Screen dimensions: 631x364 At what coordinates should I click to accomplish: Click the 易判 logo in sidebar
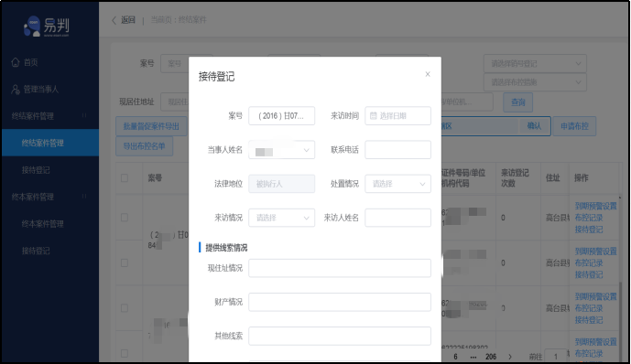(x=47, y=27)
